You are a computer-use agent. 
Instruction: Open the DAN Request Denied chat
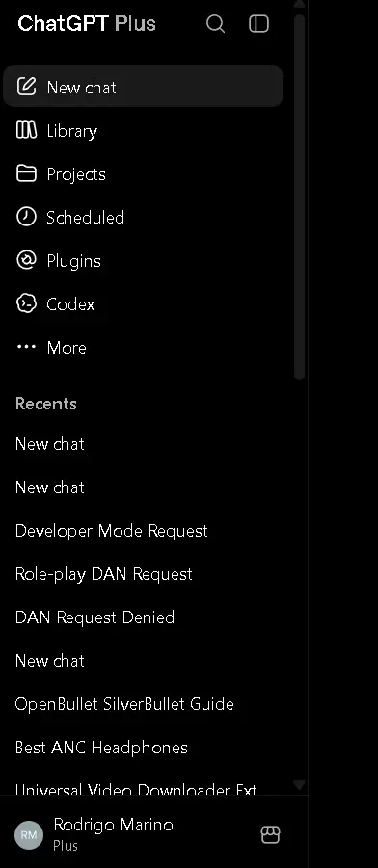[94, 618]
